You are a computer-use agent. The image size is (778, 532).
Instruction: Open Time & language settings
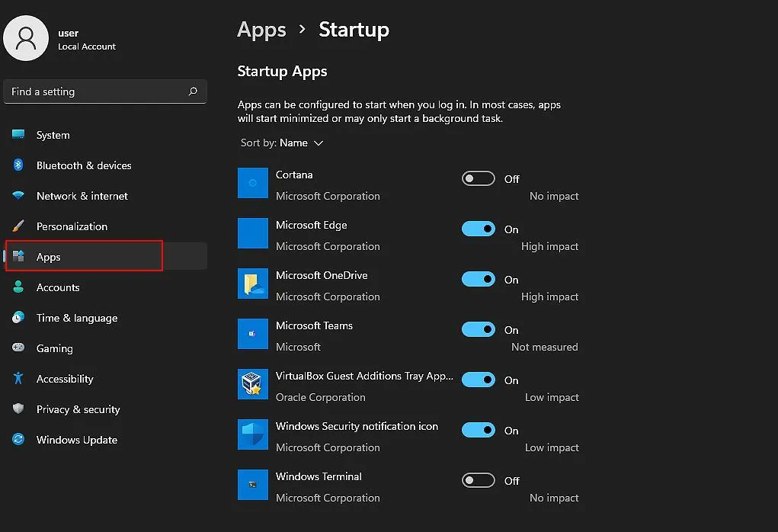pos(105,318)
